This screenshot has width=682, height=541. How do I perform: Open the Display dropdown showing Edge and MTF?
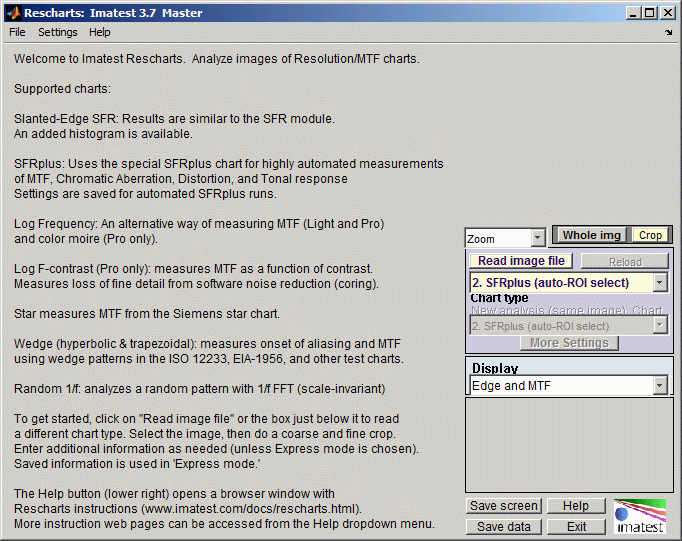569,386
